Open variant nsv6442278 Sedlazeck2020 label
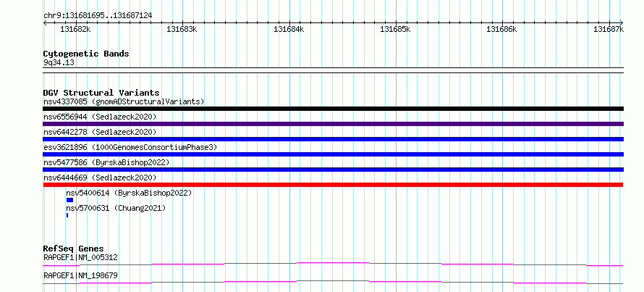 pyautogui.click(x=100, y=132)
